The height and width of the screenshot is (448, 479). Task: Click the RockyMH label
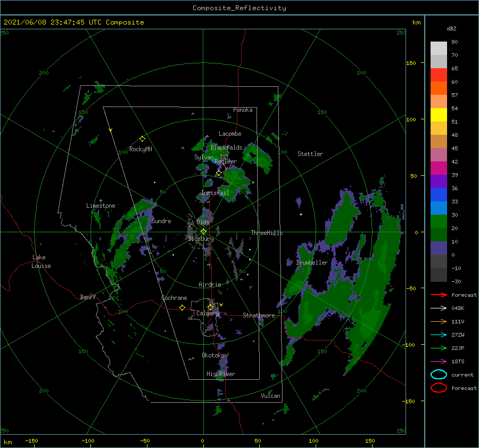[141, 149]
